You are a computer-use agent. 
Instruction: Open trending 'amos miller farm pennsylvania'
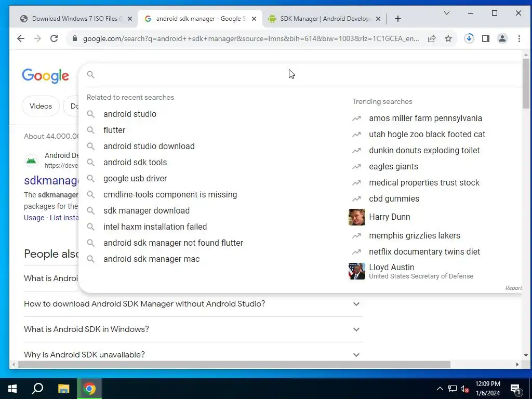[x=425, y=118]
